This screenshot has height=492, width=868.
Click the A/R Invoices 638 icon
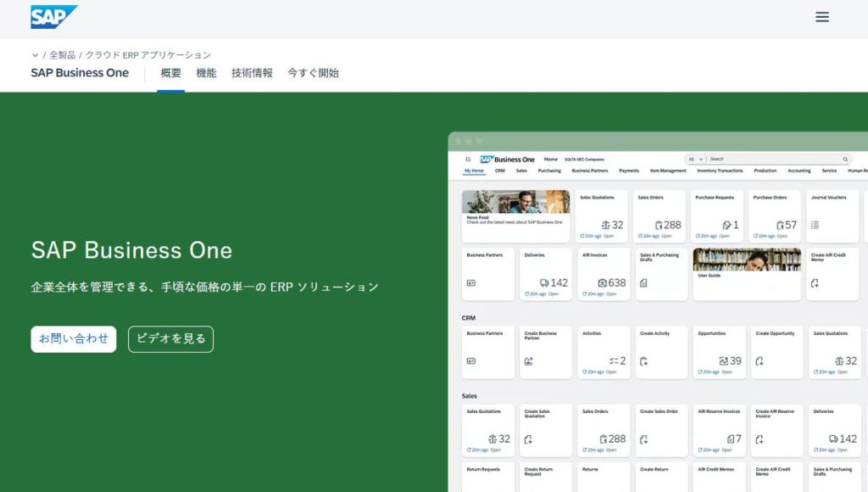point(603,282)
